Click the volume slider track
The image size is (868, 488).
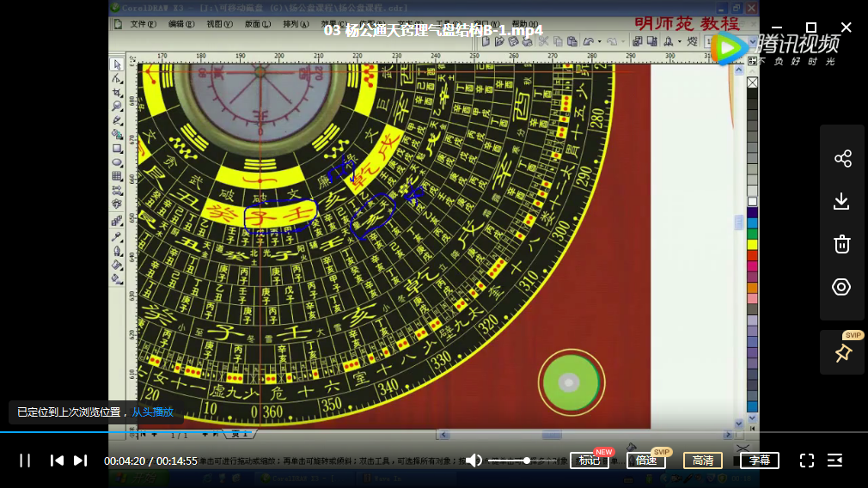point(509,461)
